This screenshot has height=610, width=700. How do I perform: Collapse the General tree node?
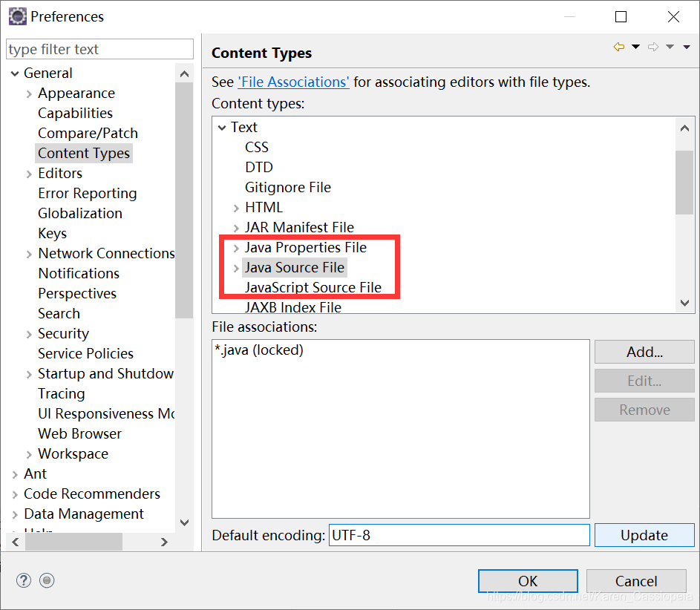tap(15, 73)
